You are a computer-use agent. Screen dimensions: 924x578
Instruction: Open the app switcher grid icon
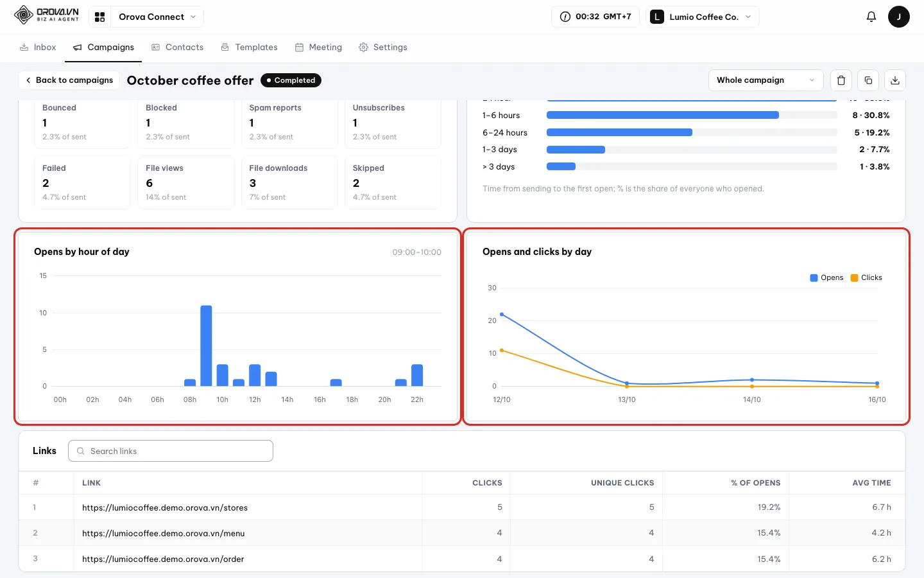point(99,17)
